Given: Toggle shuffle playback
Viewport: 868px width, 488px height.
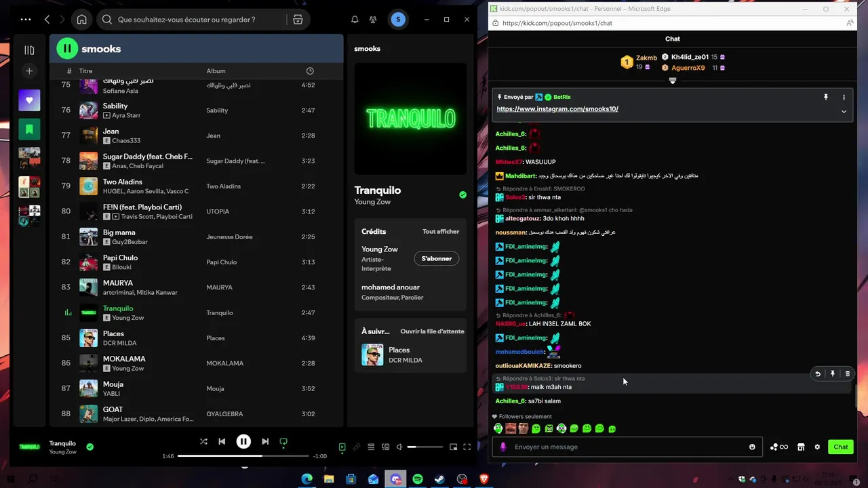Looking at the screenshot, I should pos(203,441).
